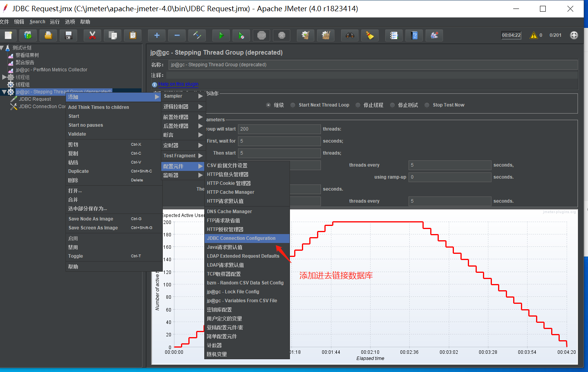This screenshot has height=372, width=588.
Task: Open the Function Helper list icon
Action: click(394, 35)
